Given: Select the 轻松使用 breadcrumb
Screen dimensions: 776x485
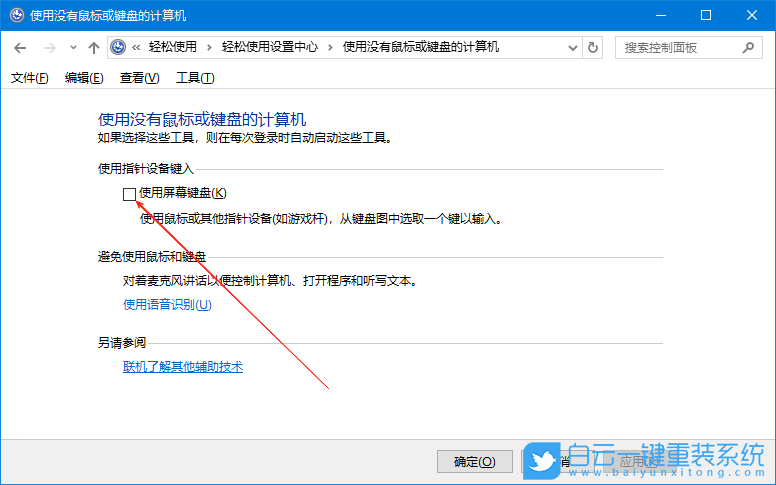Looking at the screenshot, I should pos(173,47).
